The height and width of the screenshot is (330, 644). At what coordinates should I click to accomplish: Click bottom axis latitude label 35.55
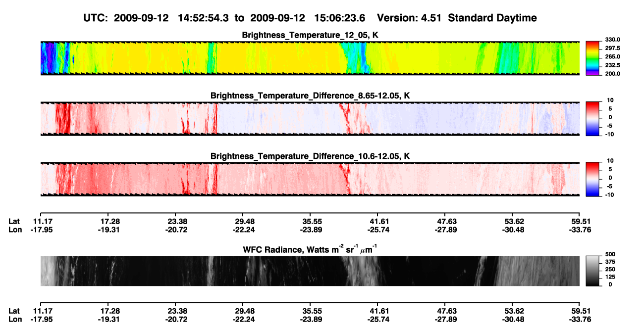point(310,311)
